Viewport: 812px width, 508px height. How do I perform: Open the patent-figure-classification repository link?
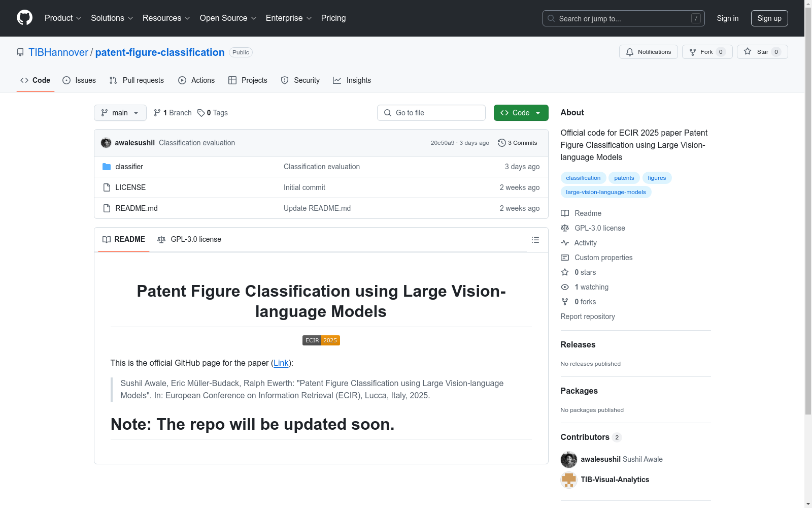tap(160, 52)
